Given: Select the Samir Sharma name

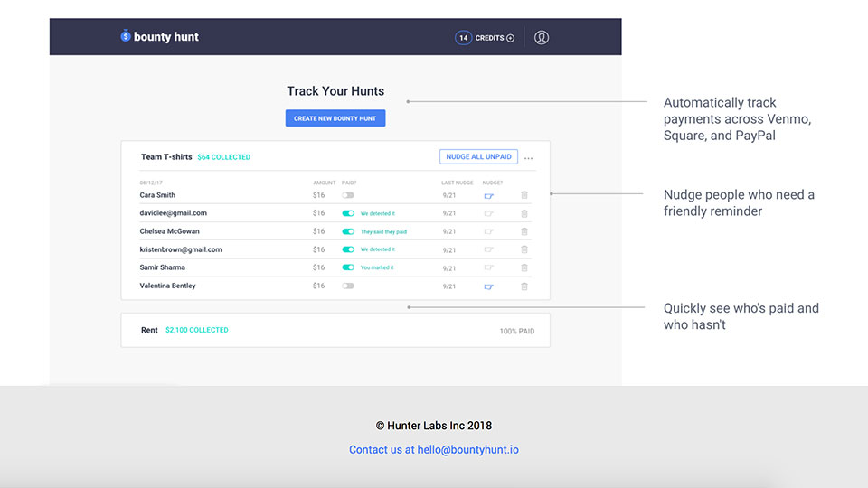Looking at the screenshot, I should pyautogui.click(x=162, y=267).
